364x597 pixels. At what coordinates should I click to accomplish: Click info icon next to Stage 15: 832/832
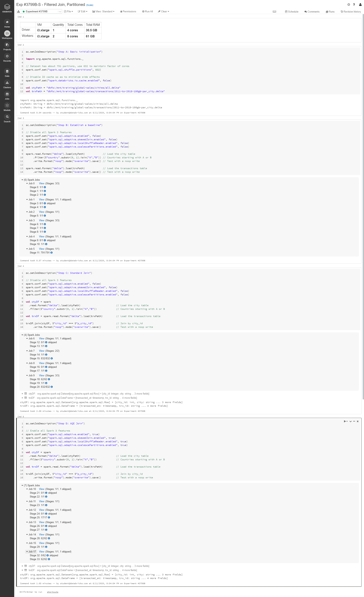point(51,358)
